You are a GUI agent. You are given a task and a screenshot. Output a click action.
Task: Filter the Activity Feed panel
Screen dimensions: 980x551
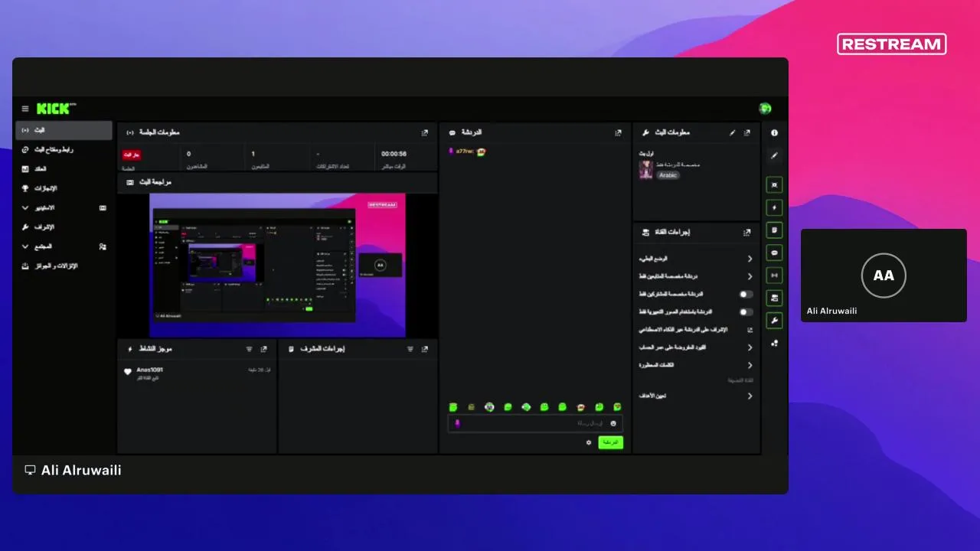click(x=249, y=349)
